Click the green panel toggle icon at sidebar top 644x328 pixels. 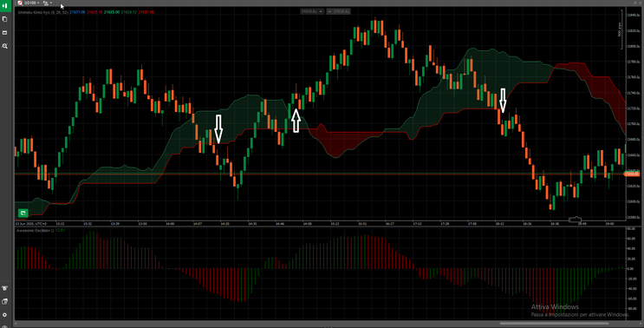(5, 6)
